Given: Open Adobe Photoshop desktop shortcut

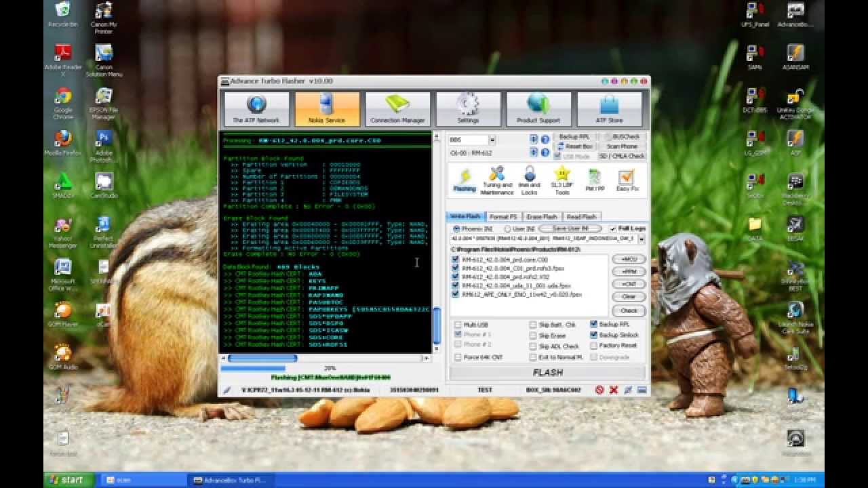Looking at the screenshot, I should (x=104, y=146).
